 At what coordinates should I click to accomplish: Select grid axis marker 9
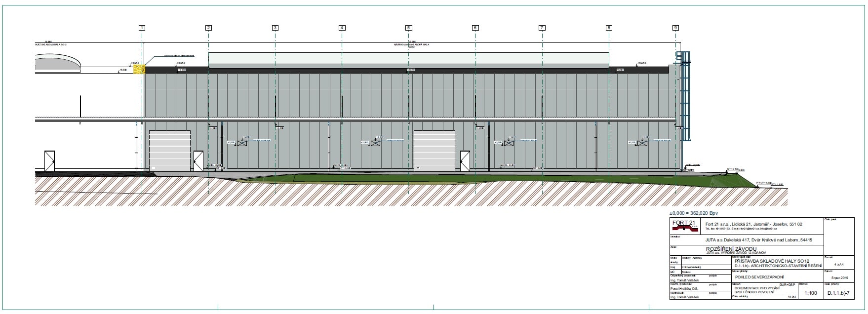coord(675,28)
